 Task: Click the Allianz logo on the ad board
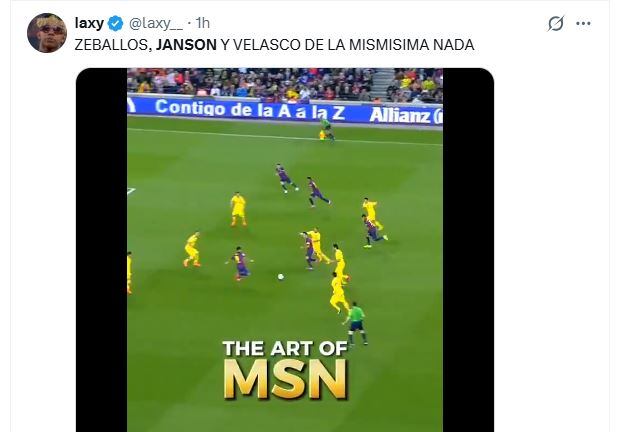[x=405, y=115]
